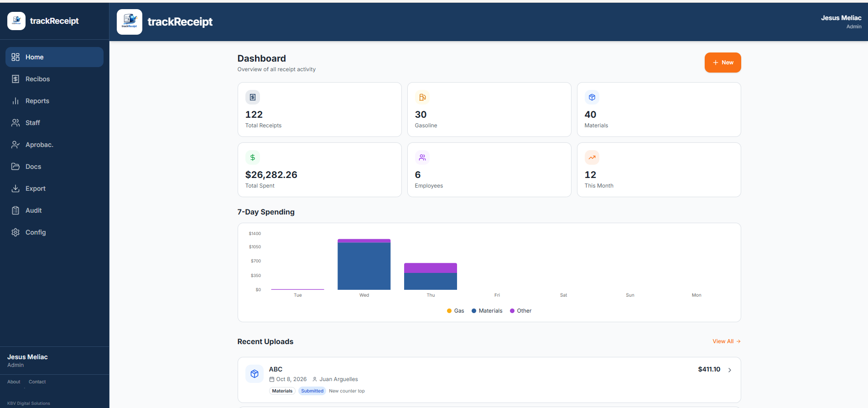
Task: Click the Oct 8, 2026 date
Action: pos(291,379)
